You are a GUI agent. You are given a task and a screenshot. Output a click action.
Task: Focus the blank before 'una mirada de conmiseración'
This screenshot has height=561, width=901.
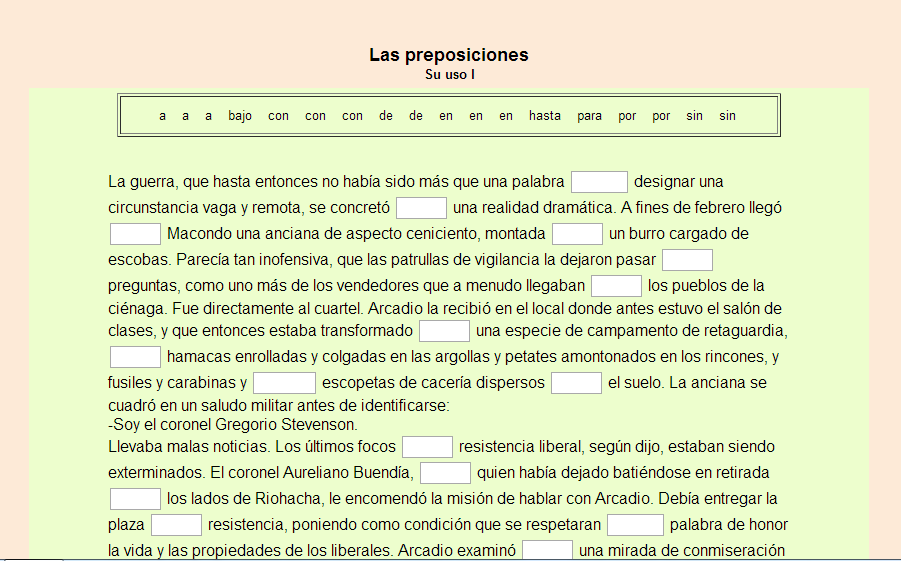(547, 550)
